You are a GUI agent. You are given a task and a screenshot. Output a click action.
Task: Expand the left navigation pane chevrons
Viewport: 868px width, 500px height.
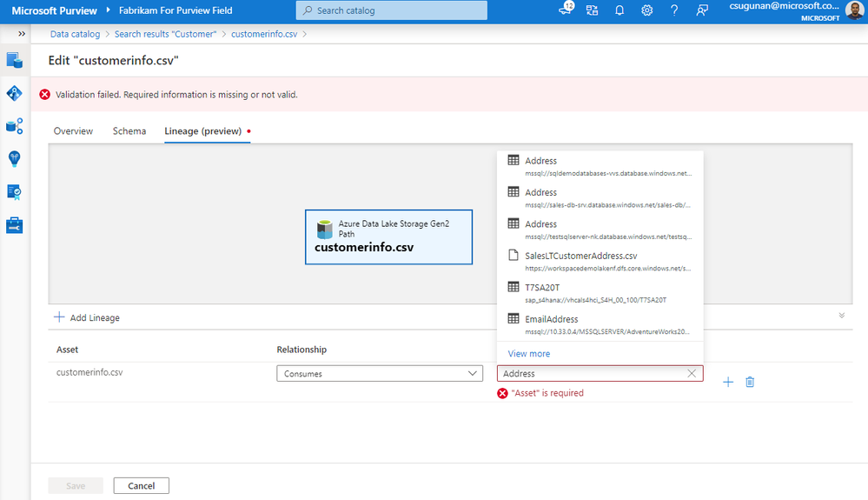tap(22, 34)
